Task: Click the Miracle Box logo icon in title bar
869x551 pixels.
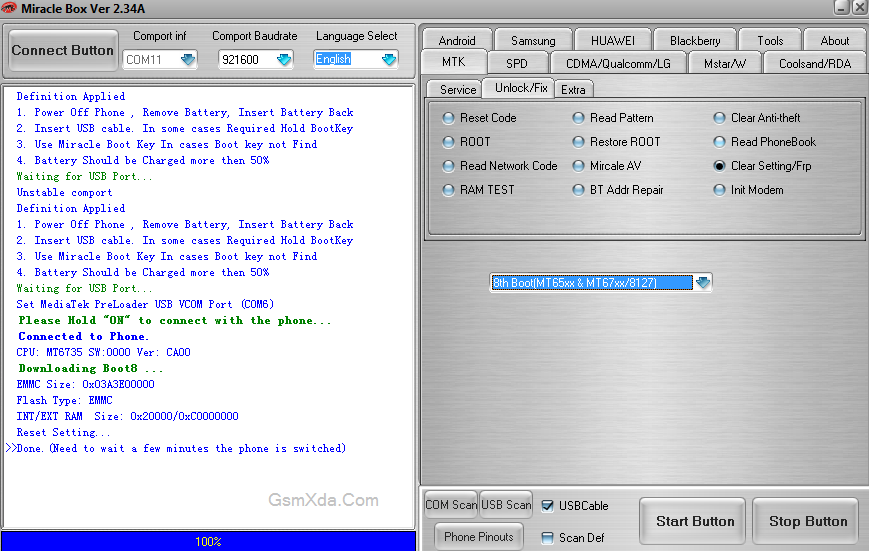Action: [9, 8]
